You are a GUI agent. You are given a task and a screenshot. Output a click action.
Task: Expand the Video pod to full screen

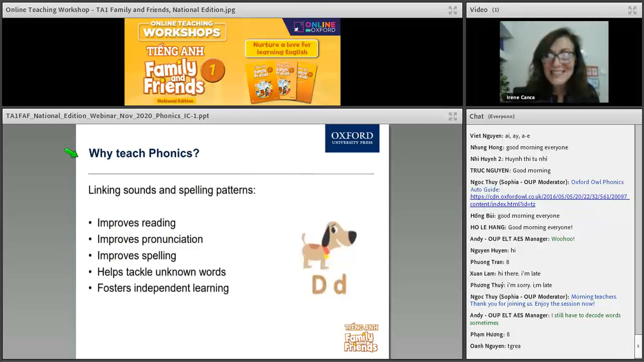click(x=632, y=10)
